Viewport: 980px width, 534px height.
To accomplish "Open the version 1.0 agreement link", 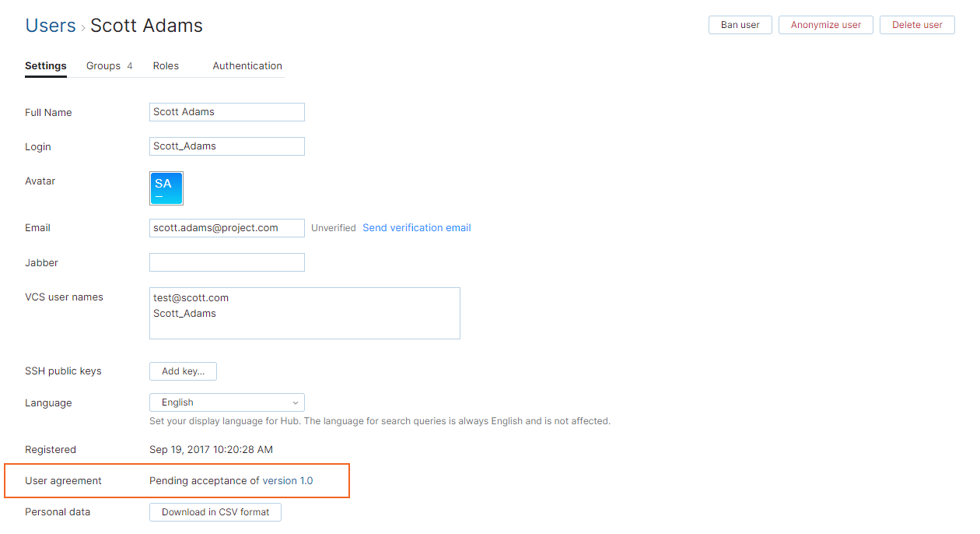I will point(287,480).
